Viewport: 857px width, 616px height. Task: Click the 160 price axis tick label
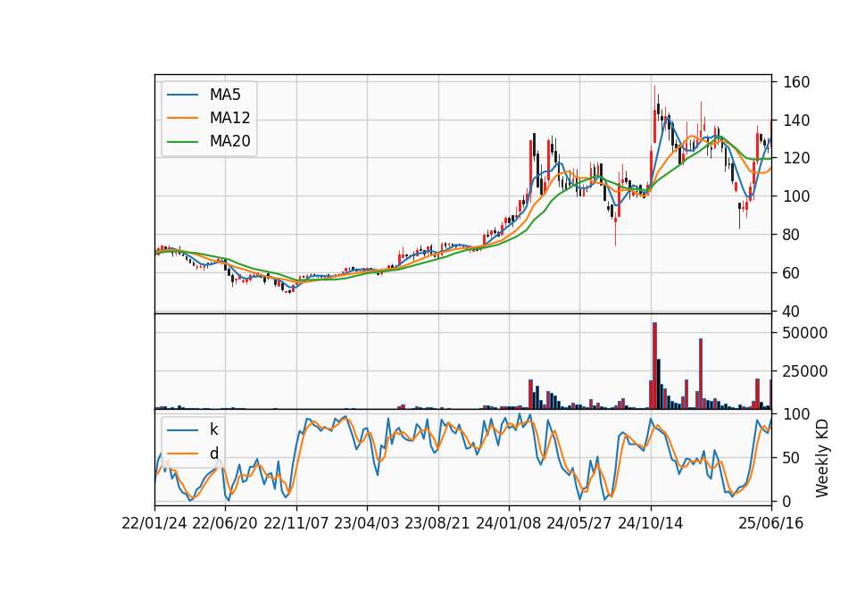[x=796, y=82]
